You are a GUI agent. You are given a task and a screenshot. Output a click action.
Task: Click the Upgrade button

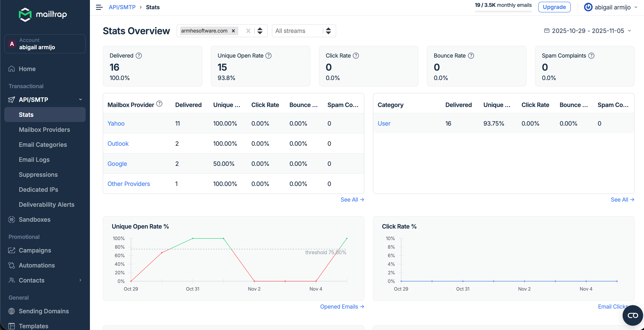(x=554, y=7)
